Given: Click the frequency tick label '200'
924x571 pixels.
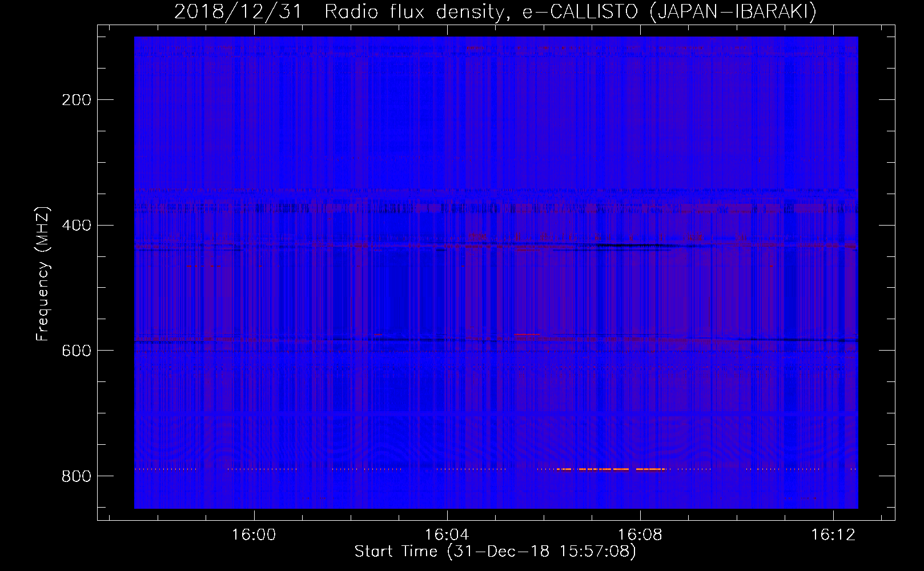Looking at the screenshot, I should [x=77, y=100].
